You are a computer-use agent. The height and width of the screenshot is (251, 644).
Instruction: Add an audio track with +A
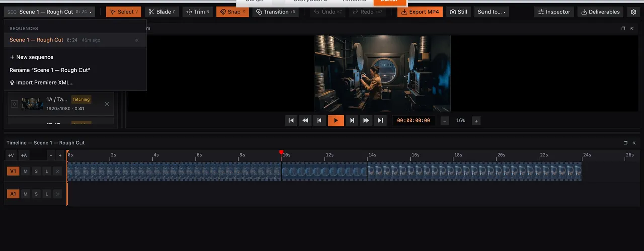[24, 155]
